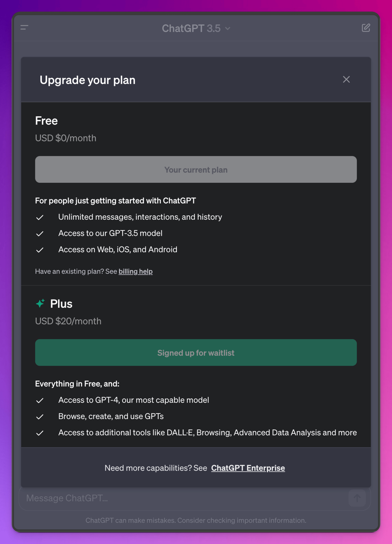This screenshot has height=544, width=392.
Task: Click checkmark next to DALL·E tools feature
Action: coord(40,433)
